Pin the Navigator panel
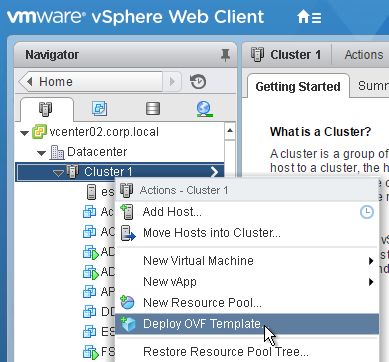The image size is (389, 362). 225,55
